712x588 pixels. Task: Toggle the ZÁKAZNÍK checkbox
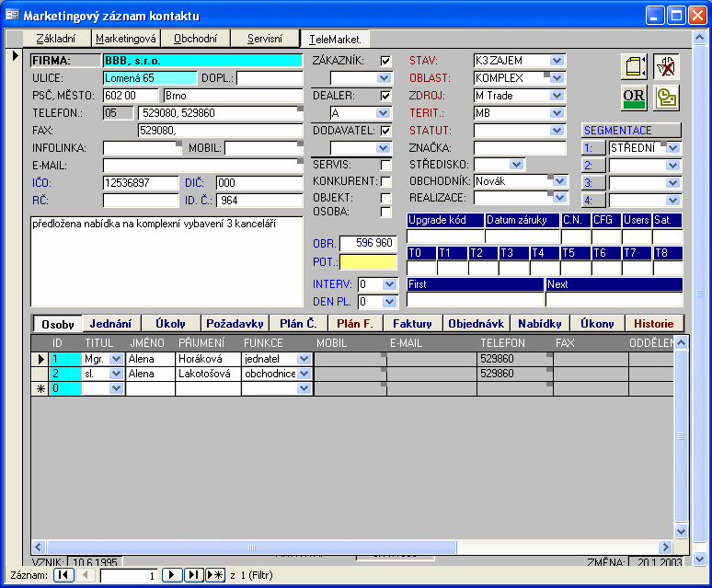point(385,61)
